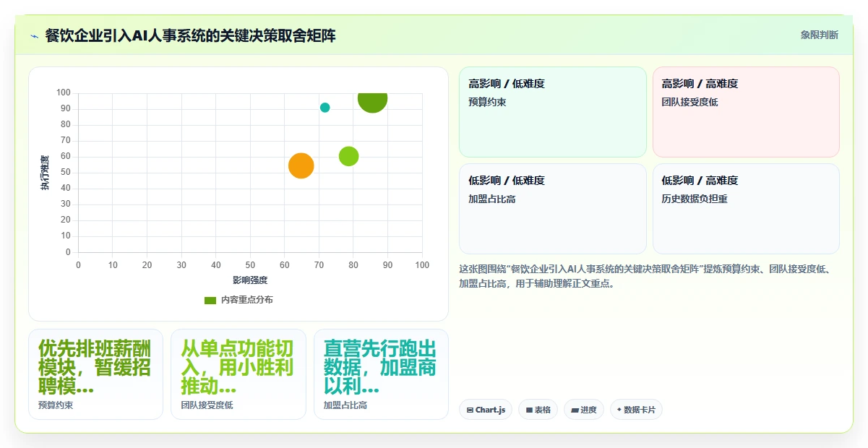The image size is (868, 448).
Task: Click the 表格 tag icon
Action: click(x=529, y=410)
